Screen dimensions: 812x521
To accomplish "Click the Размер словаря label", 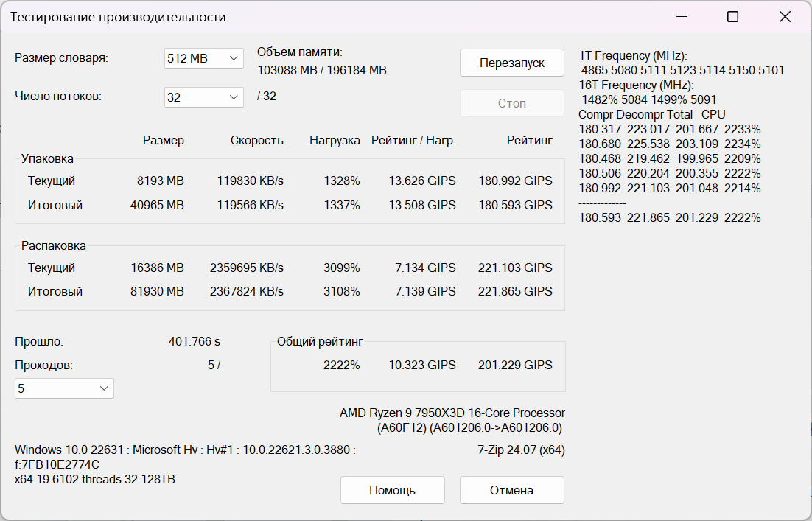I will coord(61,58).
